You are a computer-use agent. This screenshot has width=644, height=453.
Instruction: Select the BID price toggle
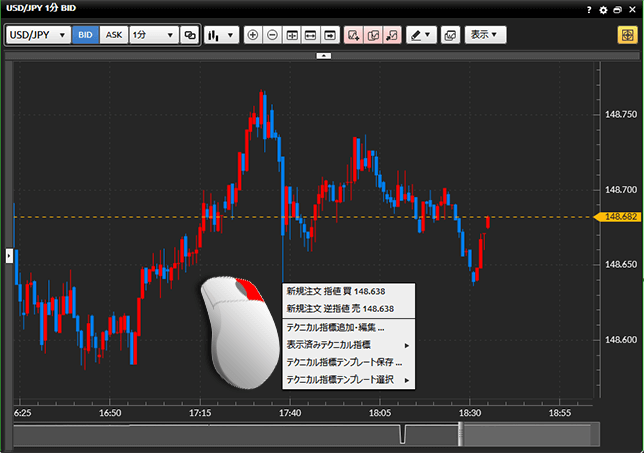click(85, 35)
